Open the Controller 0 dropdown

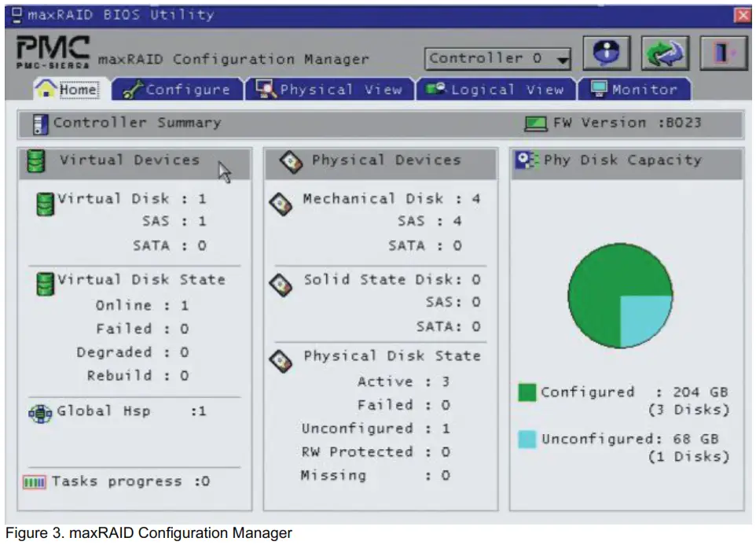click(x=497, y=58)
